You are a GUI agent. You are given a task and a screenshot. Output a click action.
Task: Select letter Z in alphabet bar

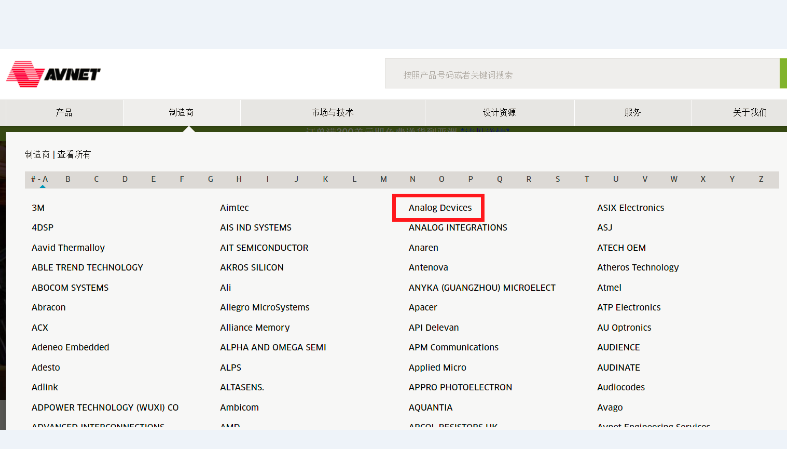click(x=761, y=179)
